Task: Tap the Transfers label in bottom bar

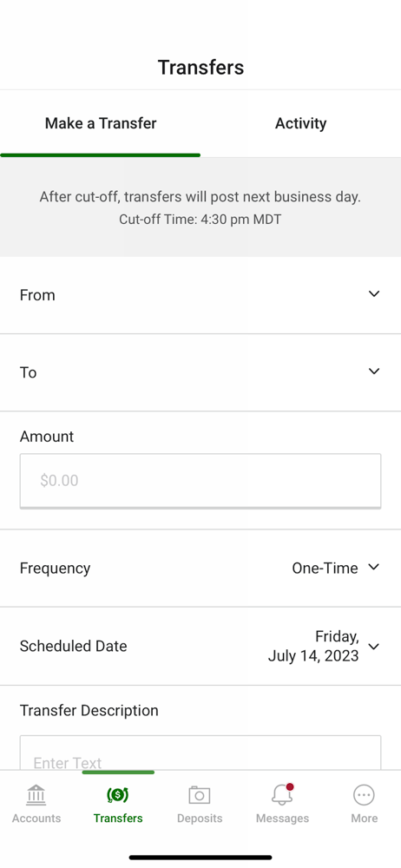Action: click(x=118, y=819)
